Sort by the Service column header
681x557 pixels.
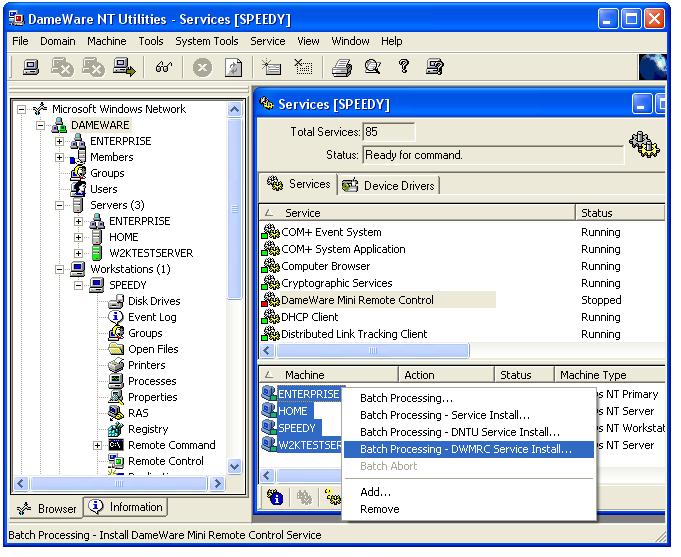[x=417, y=213]
